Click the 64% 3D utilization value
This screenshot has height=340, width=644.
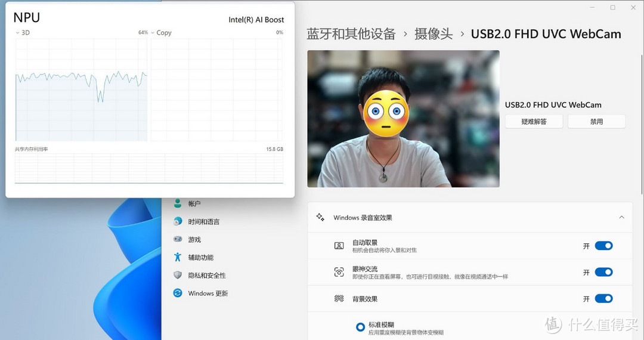[143, 32]
